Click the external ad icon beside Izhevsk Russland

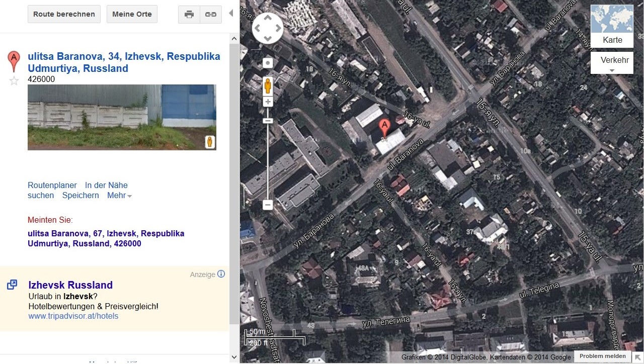pos(12,285)
